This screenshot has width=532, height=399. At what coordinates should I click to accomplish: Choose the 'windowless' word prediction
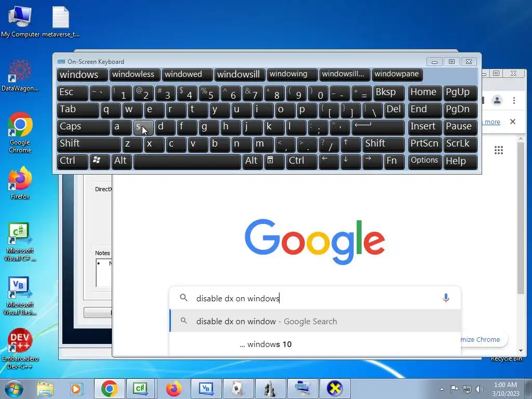coord(135,75)
